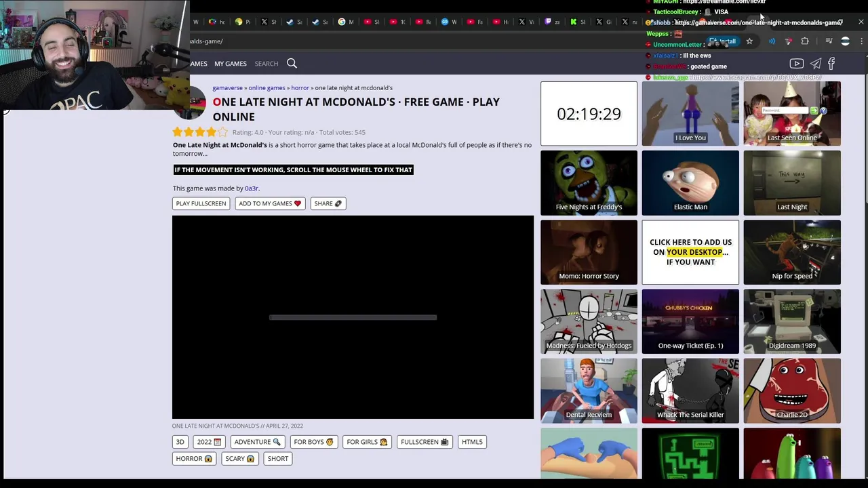Open the Nip for Speed thumbnail
The height and width of the screenshot is (488, 868).
792,252
